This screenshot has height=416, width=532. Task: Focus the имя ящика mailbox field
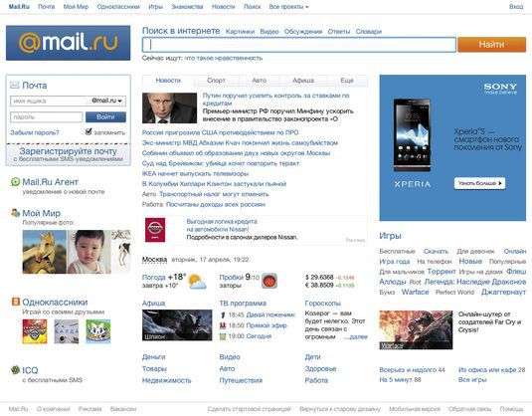coord(48,101)
